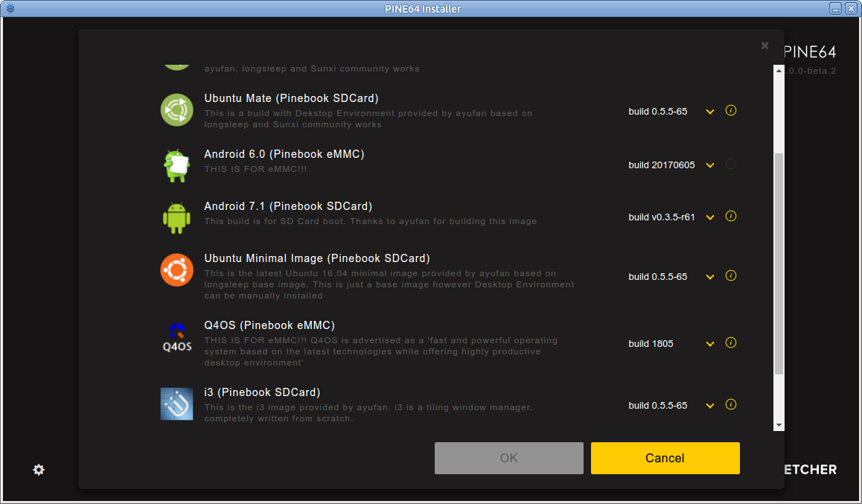
Task: Expand Ubuntu Mate build version dropdown
Action: coord(710,112)
